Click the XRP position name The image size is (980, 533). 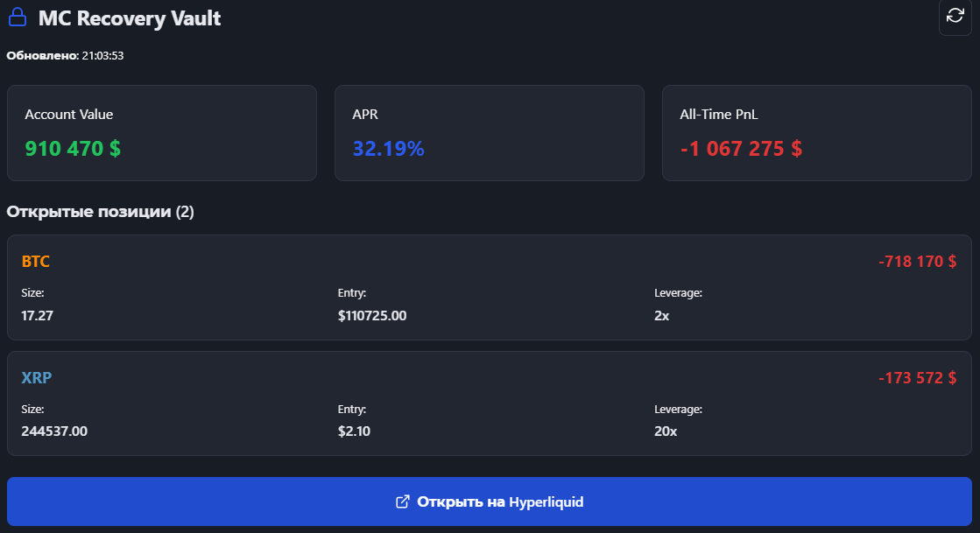(x=37, y=378)
